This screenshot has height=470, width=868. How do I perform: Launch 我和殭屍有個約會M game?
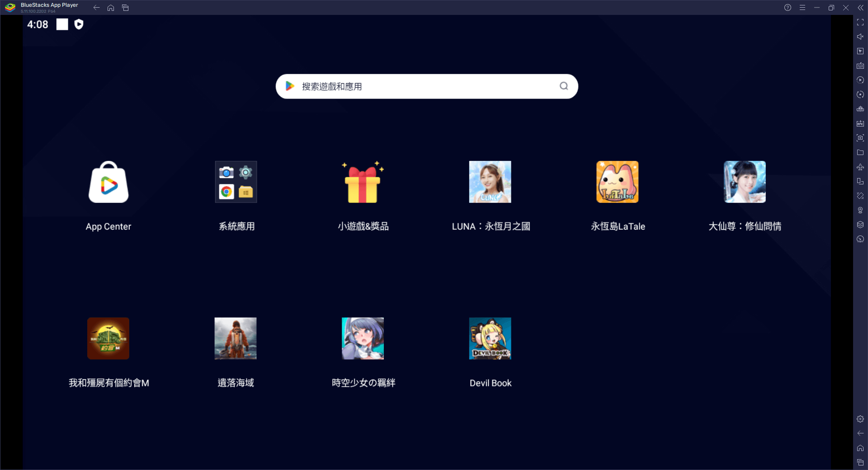click(x=108, y=338)
